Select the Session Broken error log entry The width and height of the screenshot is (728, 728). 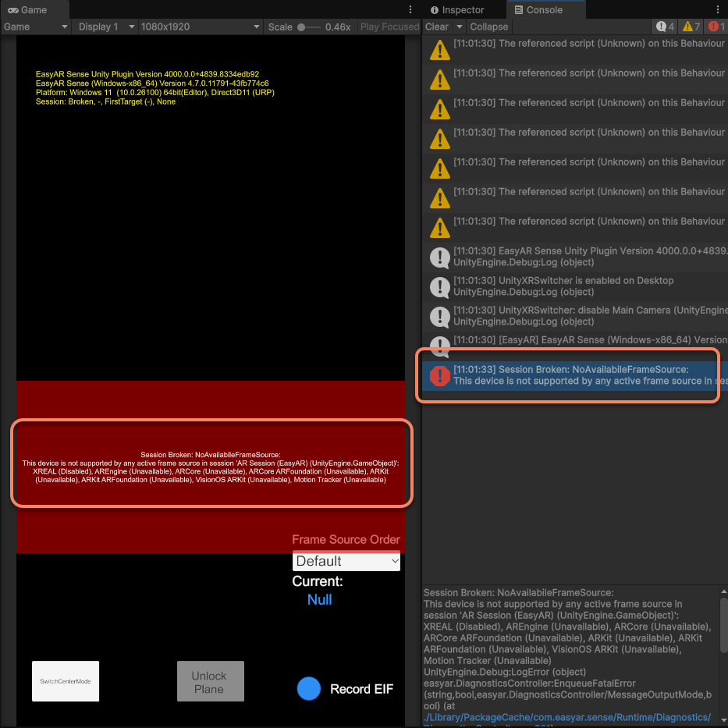coord(568,375)
